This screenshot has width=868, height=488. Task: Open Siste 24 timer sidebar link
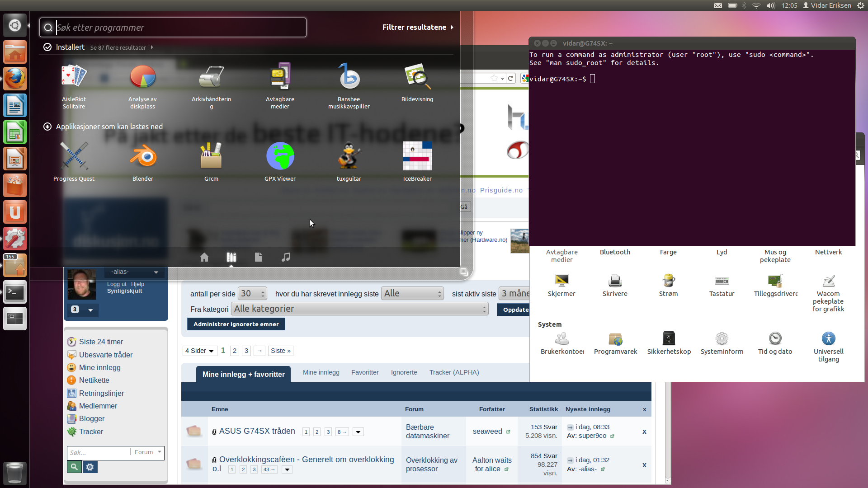pos(101,342)
